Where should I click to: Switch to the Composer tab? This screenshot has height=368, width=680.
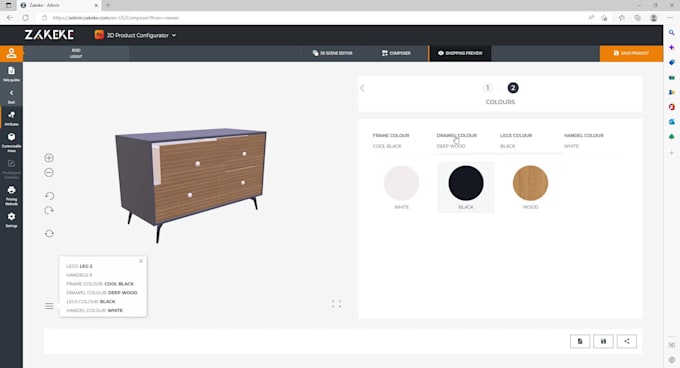pos(396,53)
